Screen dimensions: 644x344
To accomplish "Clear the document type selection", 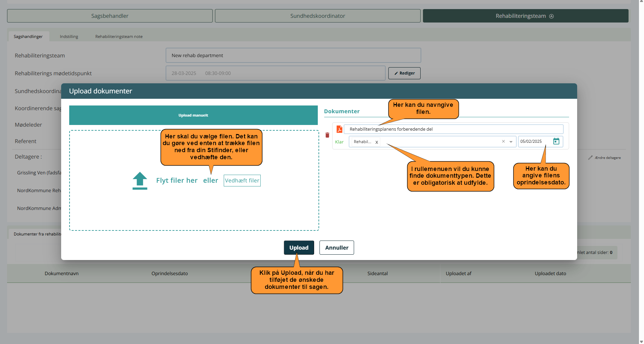I will pos(503,141).
